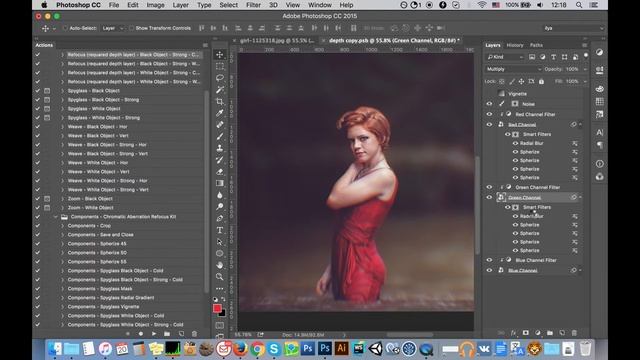
Task: Hide the Green Channel layer
Action: pyautogui.click(x=489, y=198)
